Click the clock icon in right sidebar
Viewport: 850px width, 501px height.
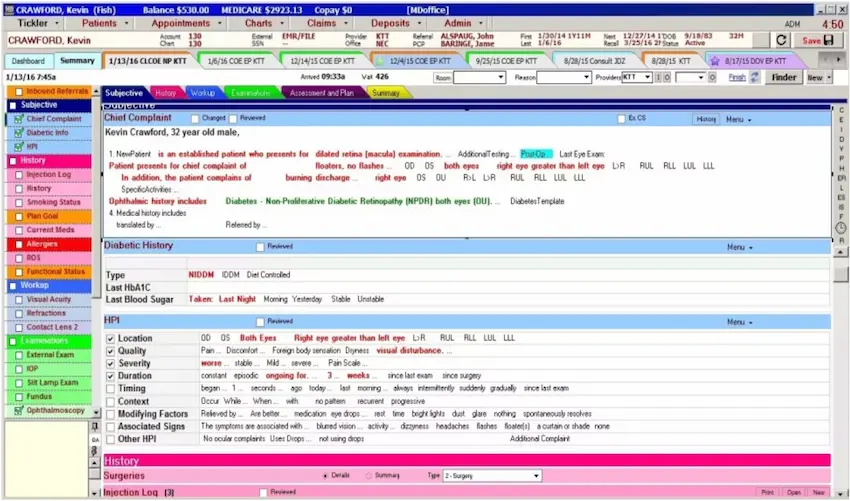pyautogui.click(x=841, y=227)
